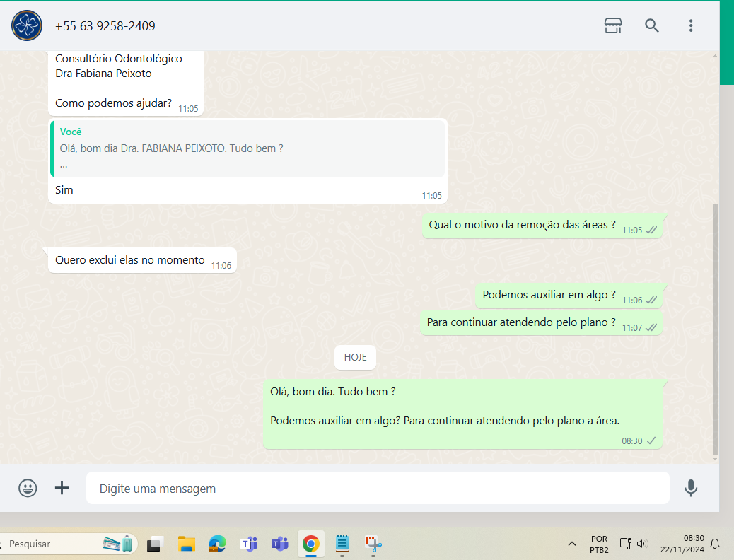Click the 'Sim' reply text
Viewport: 734px width, 560px height.
pos(64,190)
